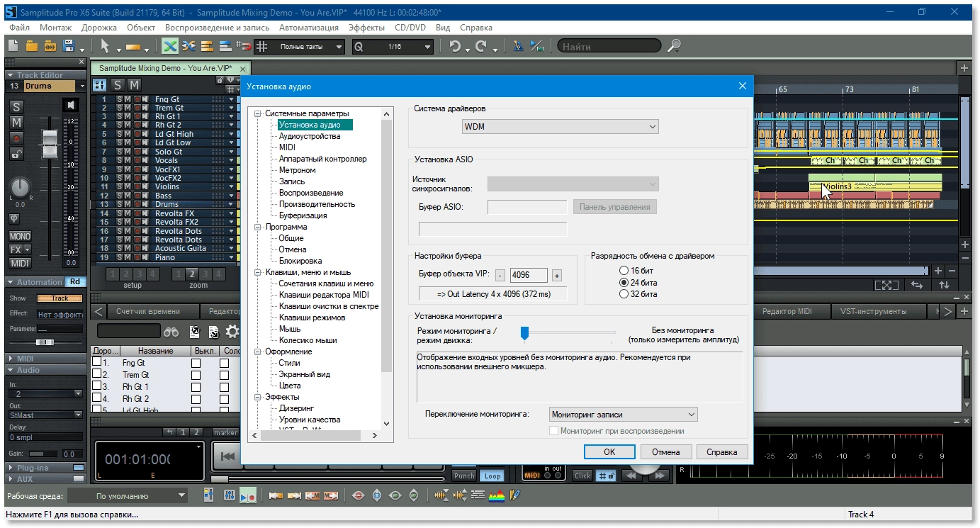Click the magnifier search icon
The width and height of the screenshot is (980, 528).
674,46
